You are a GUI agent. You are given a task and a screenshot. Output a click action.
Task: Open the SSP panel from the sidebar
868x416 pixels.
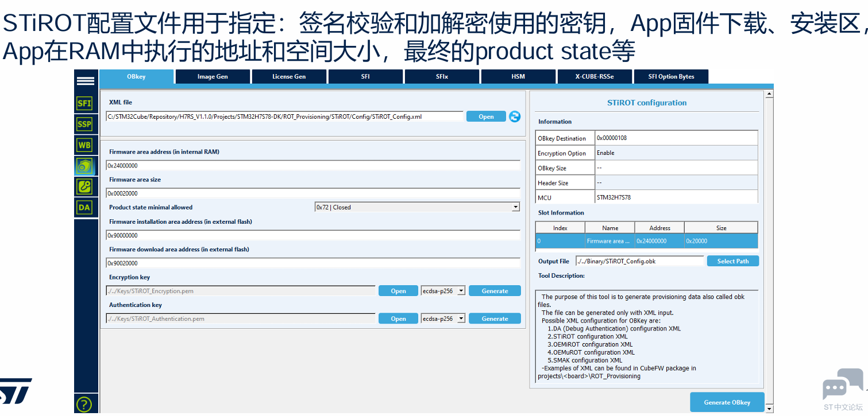[x=84, y=124]
